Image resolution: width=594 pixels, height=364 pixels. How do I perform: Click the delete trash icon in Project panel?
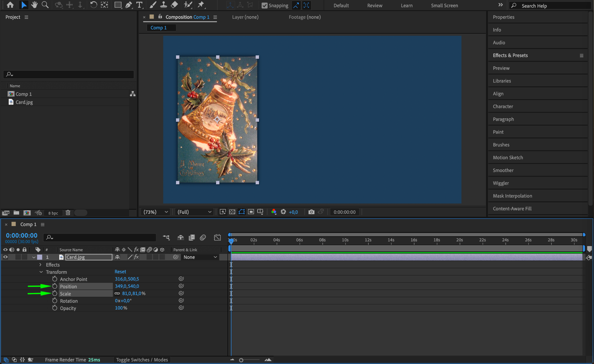tap(68, 213)
